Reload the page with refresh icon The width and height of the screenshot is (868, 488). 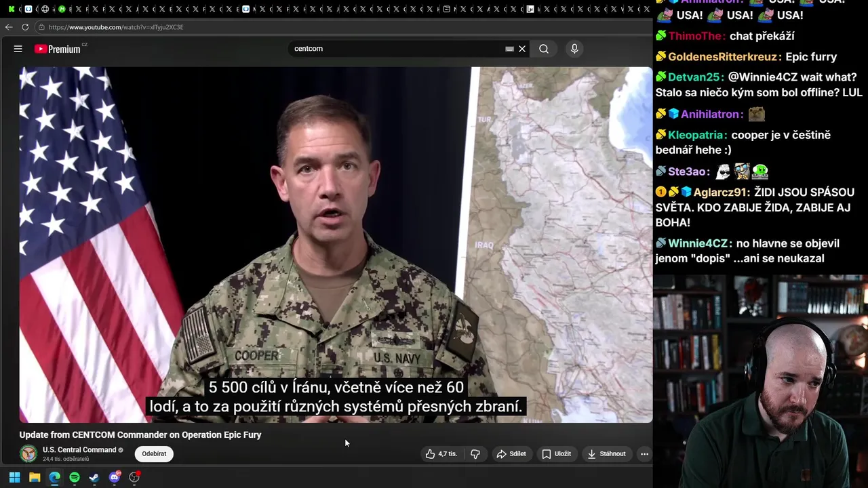(x=25, y=27)
